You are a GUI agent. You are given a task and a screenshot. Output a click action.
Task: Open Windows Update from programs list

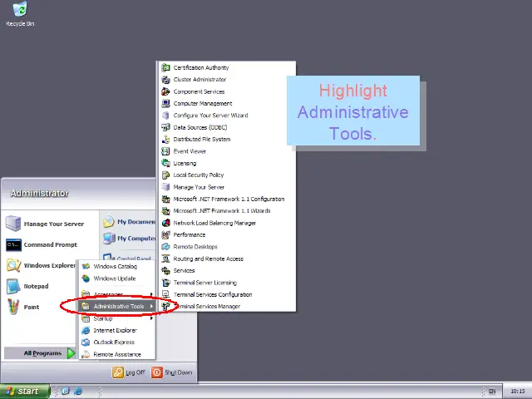tap(115, 278)
